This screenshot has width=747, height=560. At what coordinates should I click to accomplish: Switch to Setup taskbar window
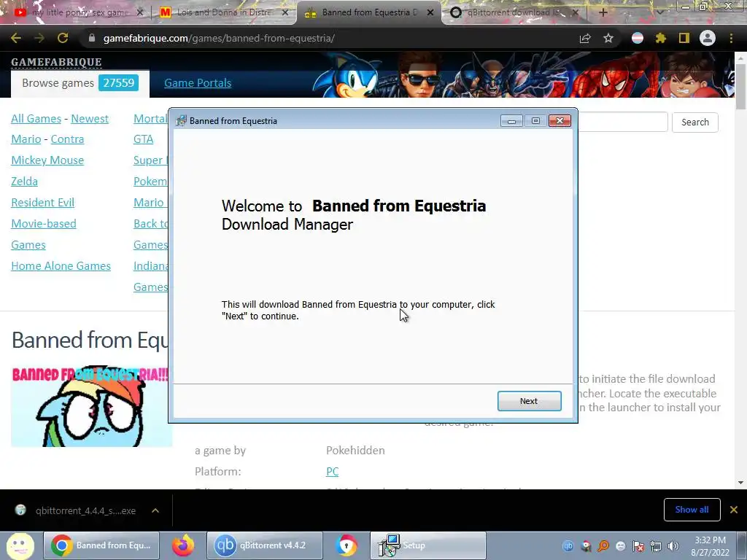pos(427,545)
